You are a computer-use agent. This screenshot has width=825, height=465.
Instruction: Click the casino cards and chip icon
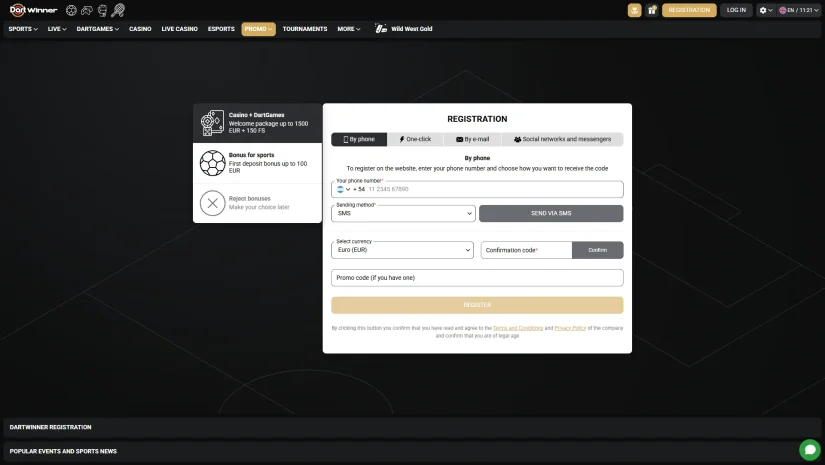213,123
